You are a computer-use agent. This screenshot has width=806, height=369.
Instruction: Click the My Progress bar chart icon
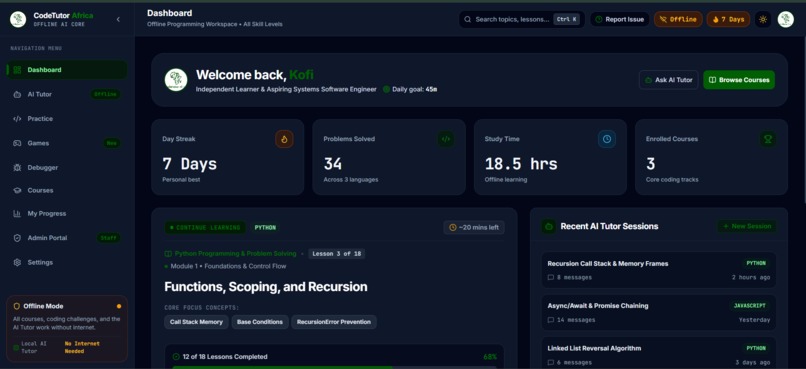click(17, 214)
